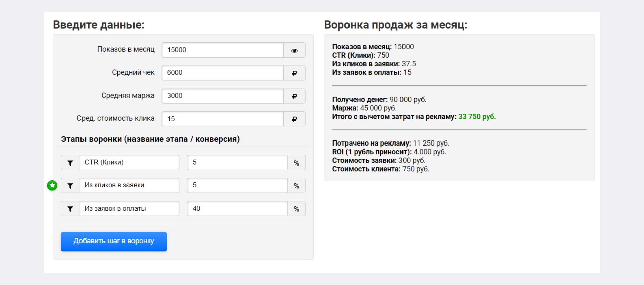Focus the Средняя маржа field with 3000

pyautogui.click(x=223, y=96)
